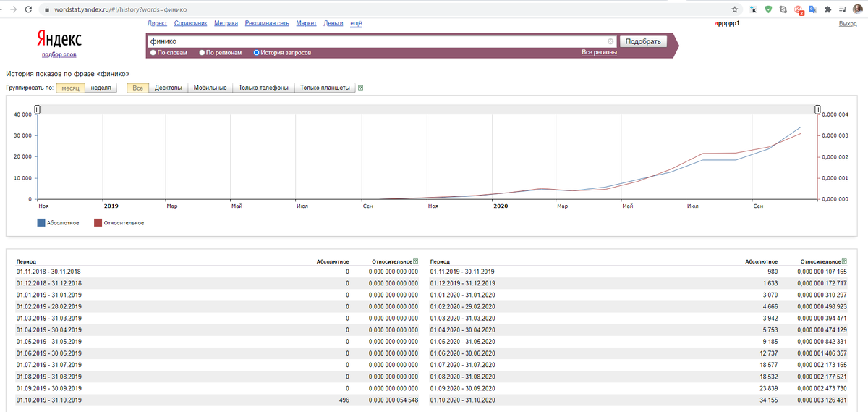This screenshot has width=868, height=412.
Task: Click the подбор слов link under logo
Action: point(59,54)
